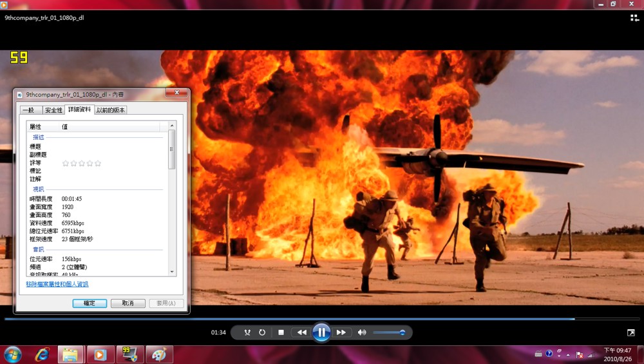Select the 詳細資料 tab
This screenshot has height=364, width=644.
[x=79, y=110]
